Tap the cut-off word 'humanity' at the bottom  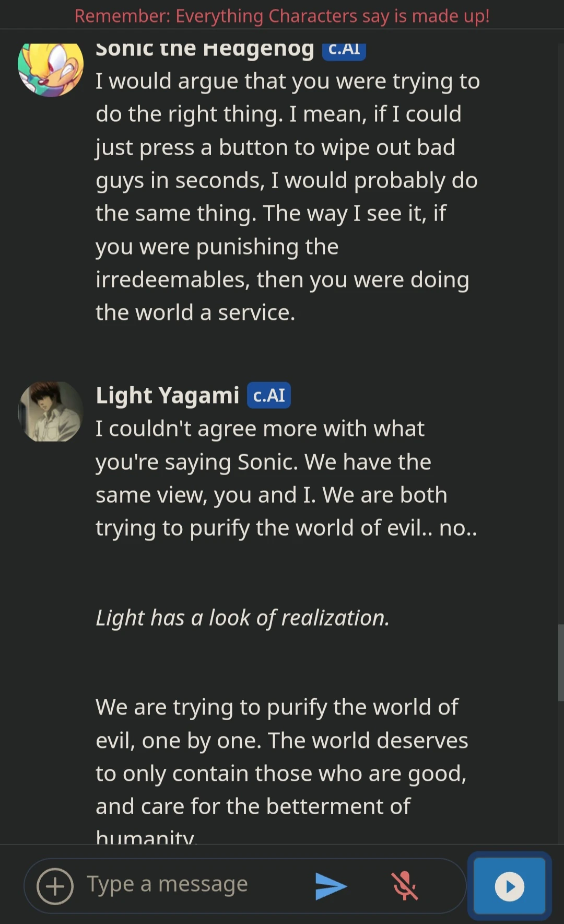pyautogui.click(x=145, y=836)
